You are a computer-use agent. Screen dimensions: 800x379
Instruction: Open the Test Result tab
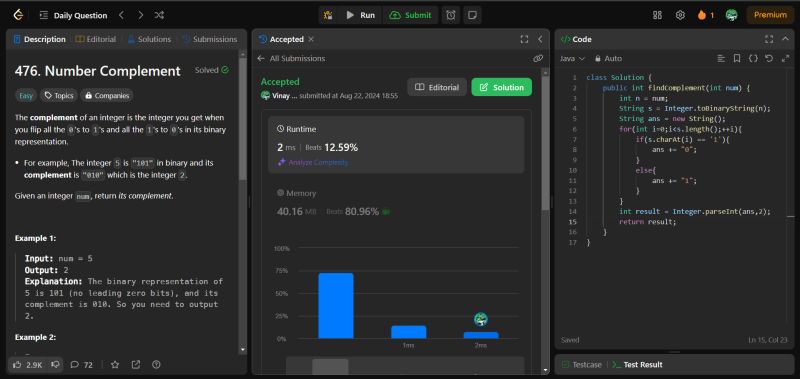click(x=637, y=365)
